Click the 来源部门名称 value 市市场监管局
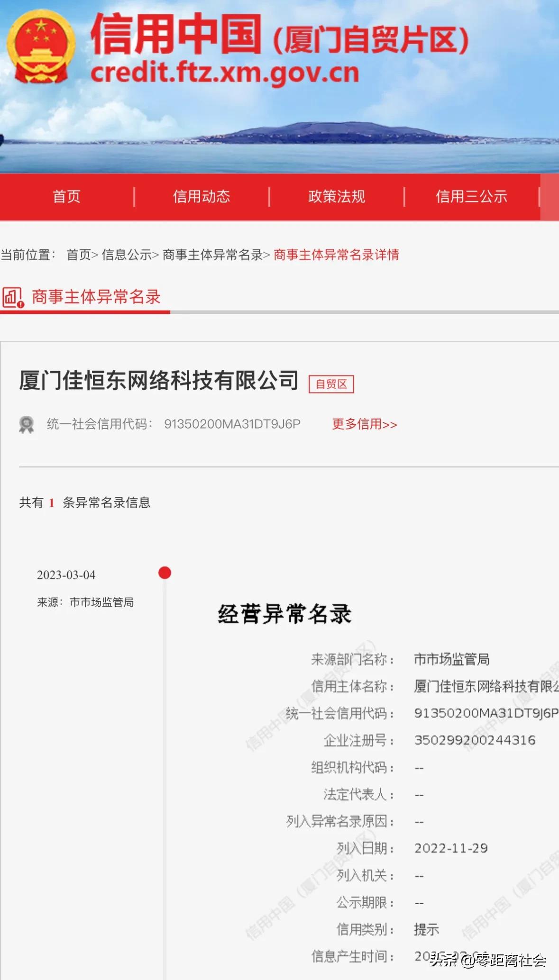Screen dimensions: 559x980 tap(452, 659)
